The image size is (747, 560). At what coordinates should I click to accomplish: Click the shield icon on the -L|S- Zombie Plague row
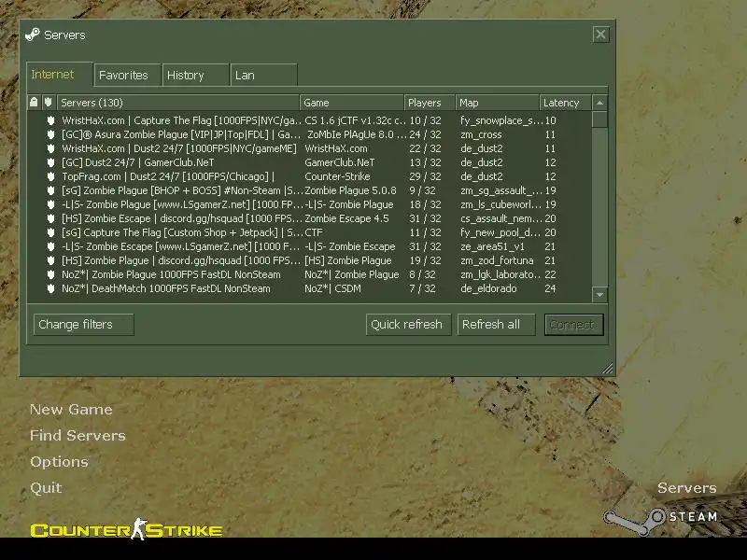point(51,204)
